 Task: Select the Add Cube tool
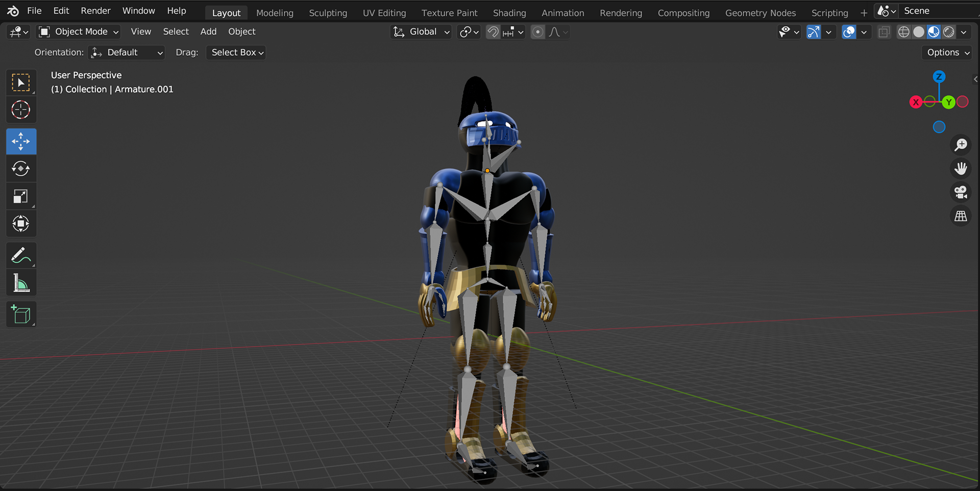(21, 314)
